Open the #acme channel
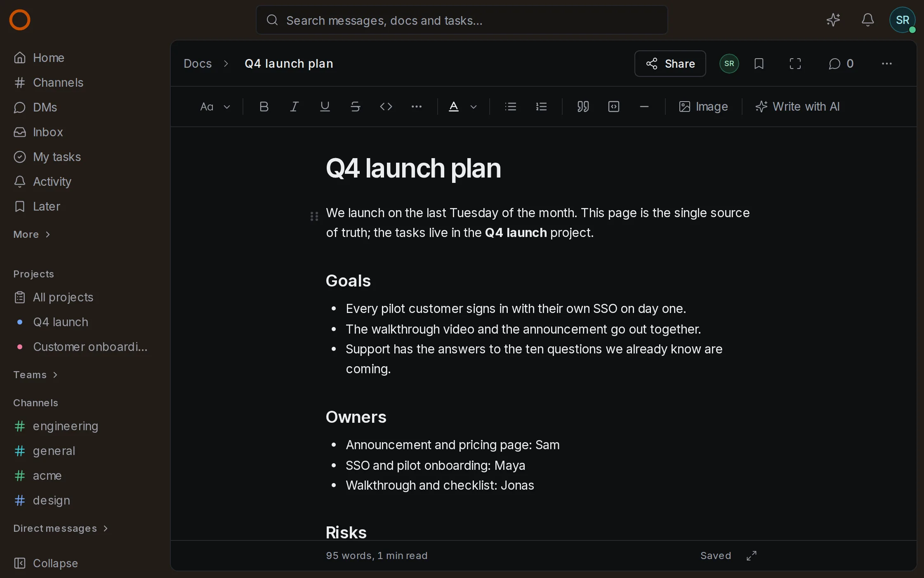This screenshot has width=924, height=578. pos(85,476)
